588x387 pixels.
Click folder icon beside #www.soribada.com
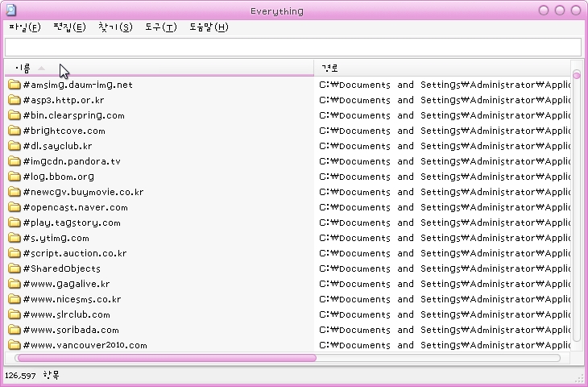pos(14,330)
